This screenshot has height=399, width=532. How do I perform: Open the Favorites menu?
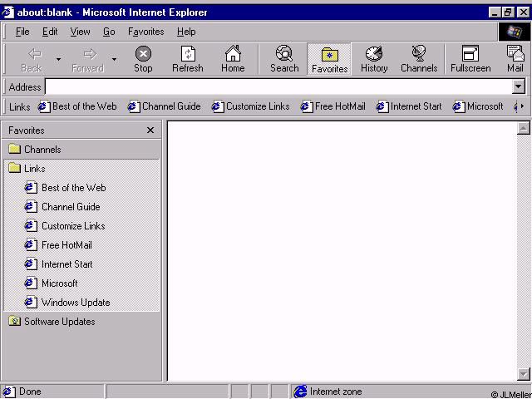pyautogui.click(x=146, y=32)
